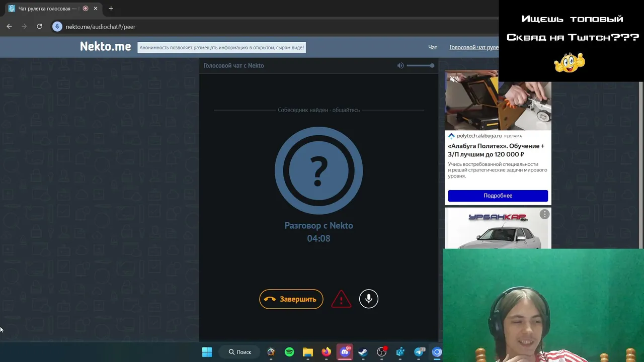Click the speaker volume icon
Screen dimensions: 644x362
tap(400, 65)
